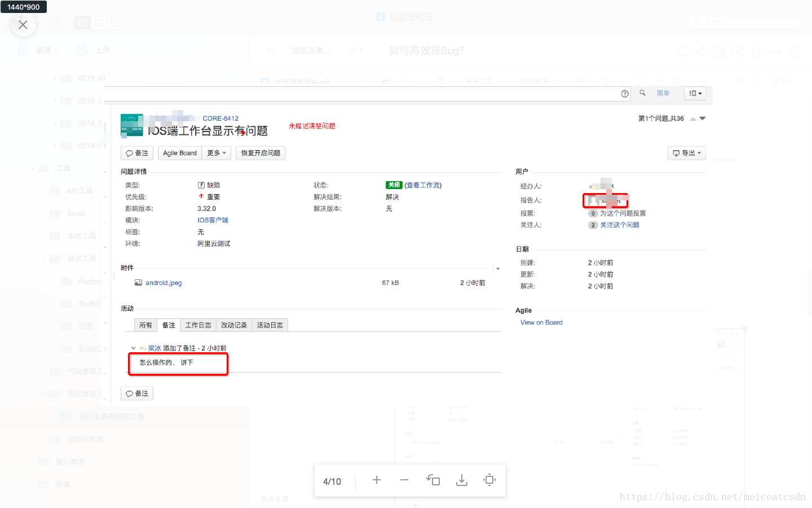The height and width of the screenshot is (508, 812).
Task: Click the 恢复开启问题 reopen button
Action: click(261, 153)
